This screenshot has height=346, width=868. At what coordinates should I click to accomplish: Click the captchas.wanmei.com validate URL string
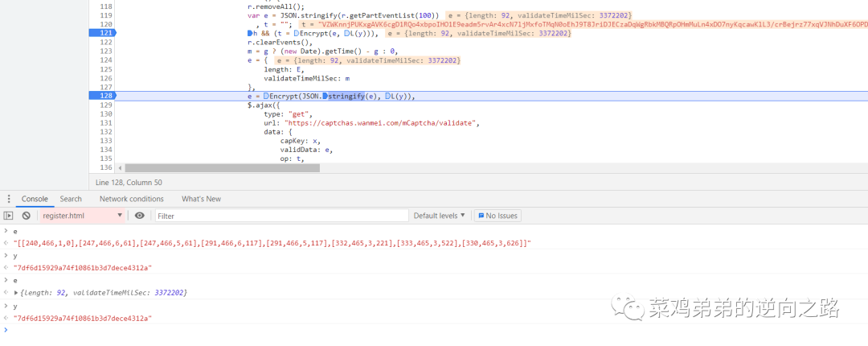tap(382, 123)
